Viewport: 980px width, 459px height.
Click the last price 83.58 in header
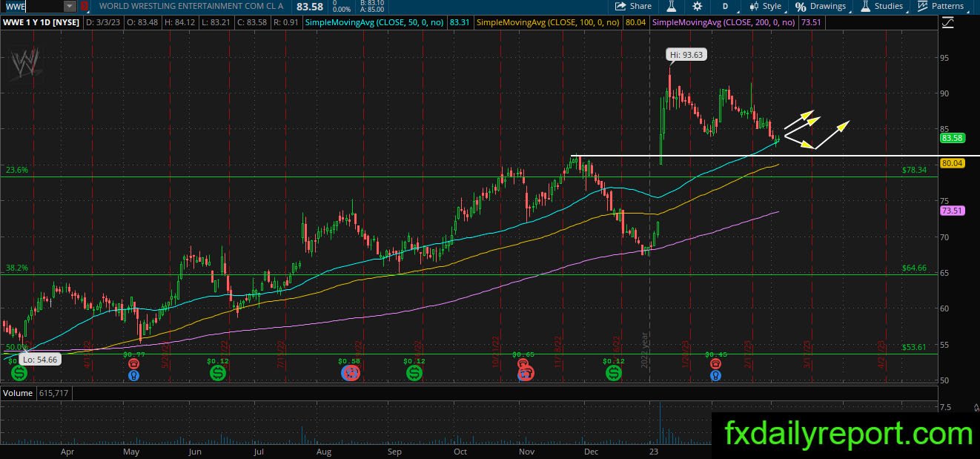(308, 7)
